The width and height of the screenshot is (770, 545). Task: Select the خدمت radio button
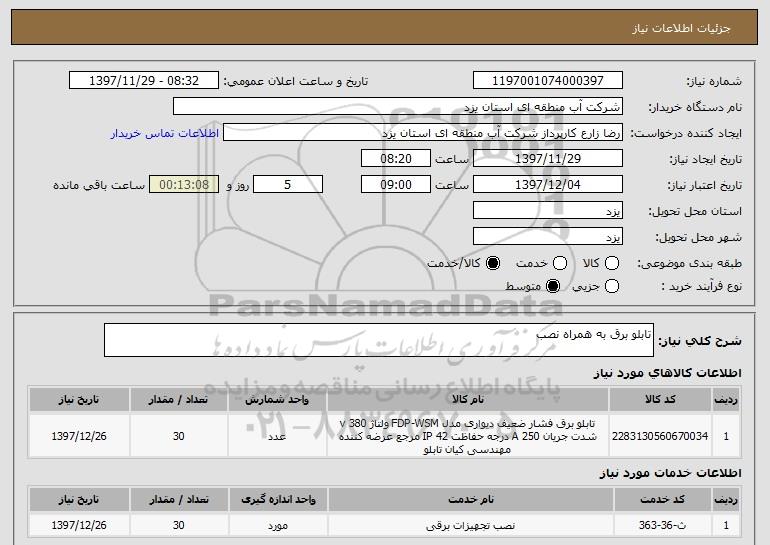[560, 263]
